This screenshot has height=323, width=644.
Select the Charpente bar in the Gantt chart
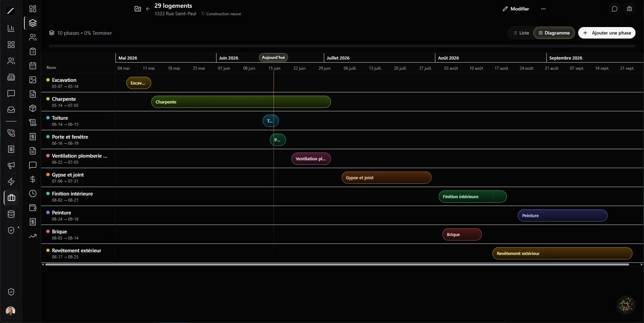click(x=241, y=102)
